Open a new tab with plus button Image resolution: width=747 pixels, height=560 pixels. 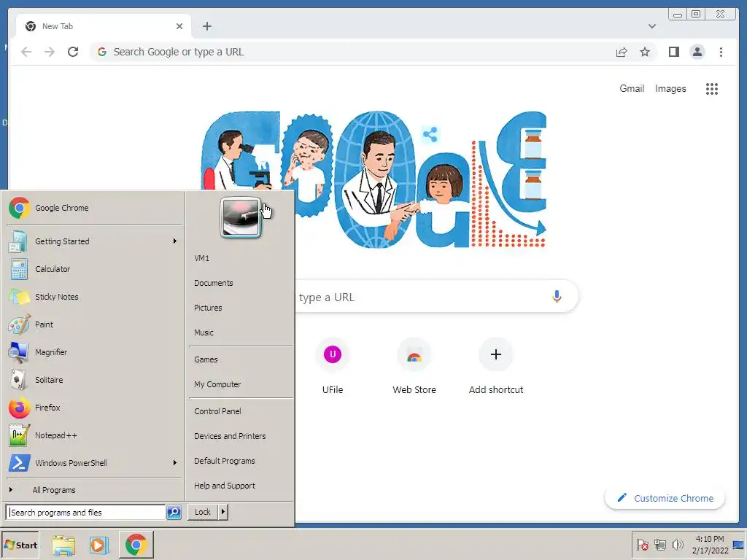(206, 26)
